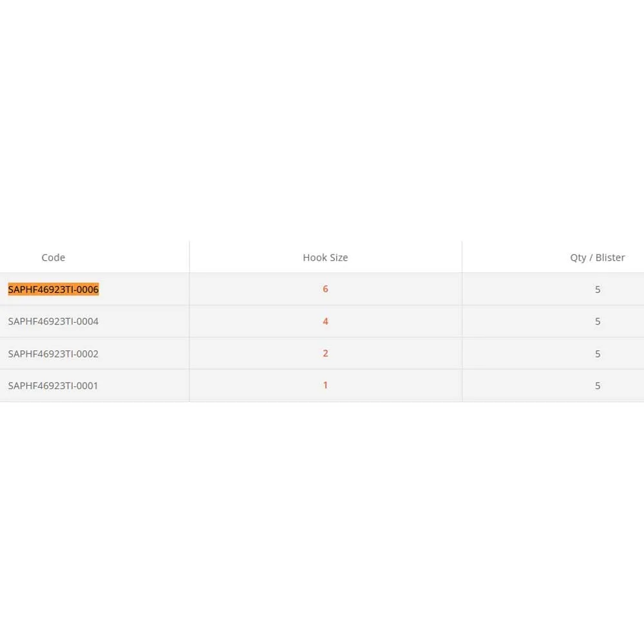Click the Qty / Blister column header

pyautogui.click(x=597, y=258)
